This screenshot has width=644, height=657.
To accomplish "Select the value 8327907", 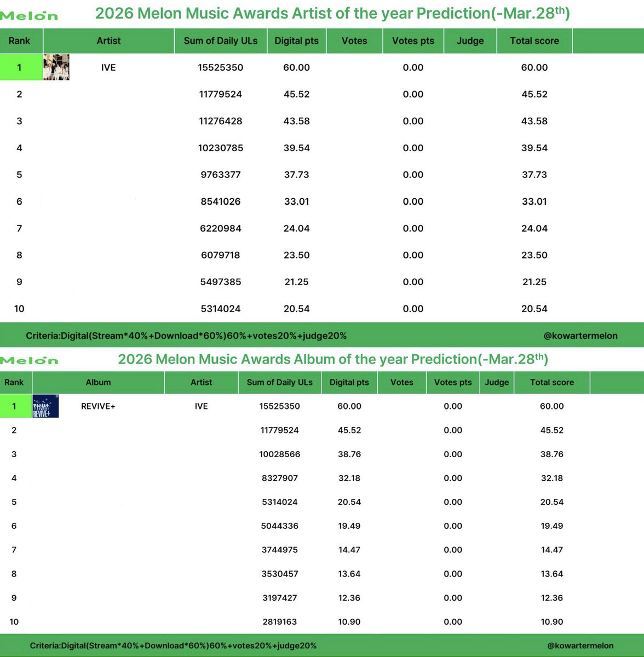I will point(280,478).
